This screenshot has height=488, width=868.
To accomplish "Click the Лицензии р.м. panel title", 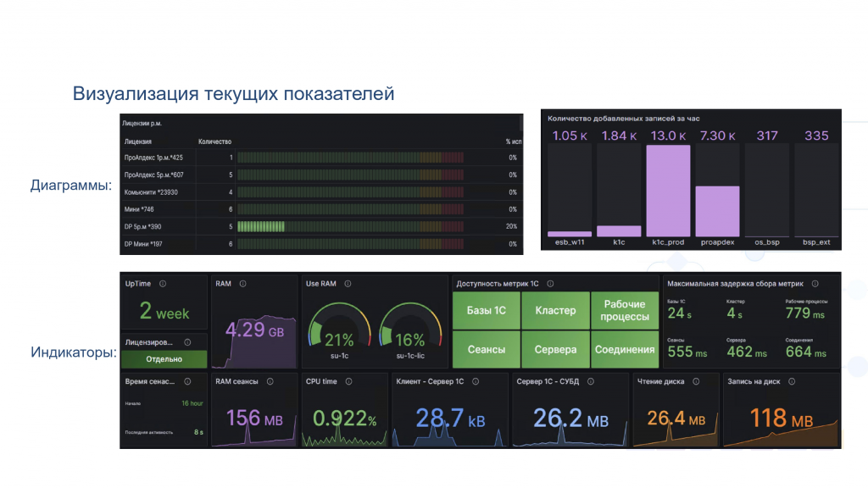I will (x=142, y=124).
